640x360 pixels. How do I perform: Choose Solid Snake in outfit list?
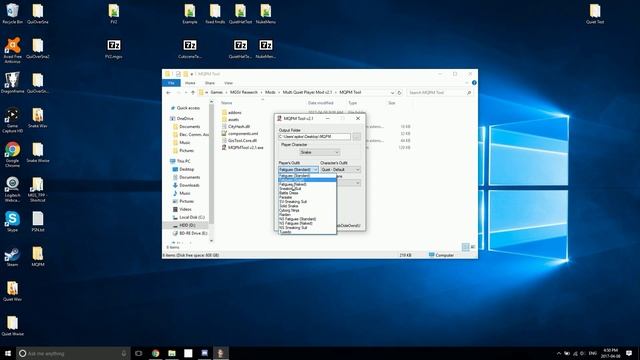307,206
